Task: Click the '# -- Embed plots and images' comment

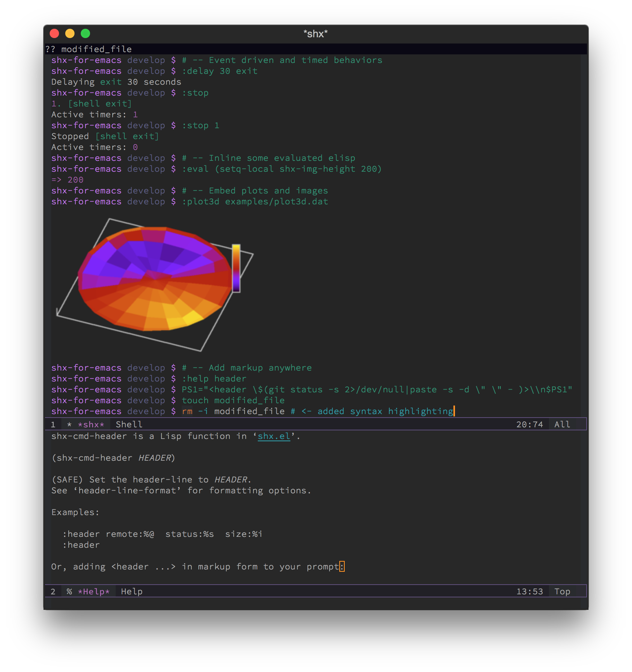Action: pyautogui.click(x=255, y=191)
